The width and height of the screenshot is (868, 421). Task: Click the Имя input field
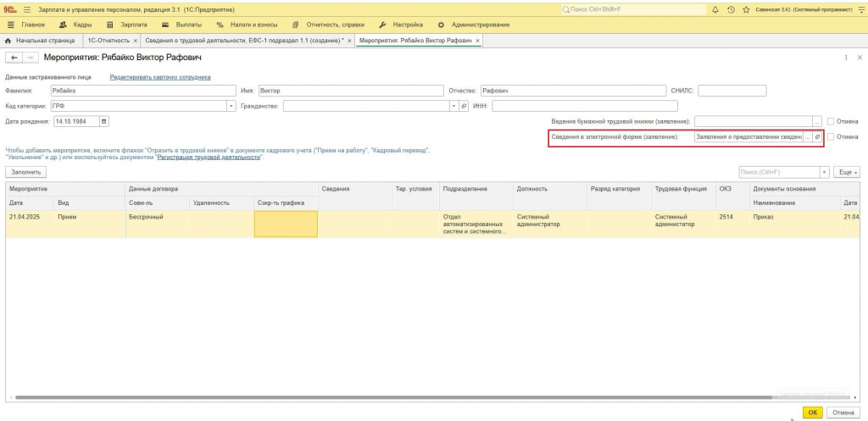pos(351,90)
